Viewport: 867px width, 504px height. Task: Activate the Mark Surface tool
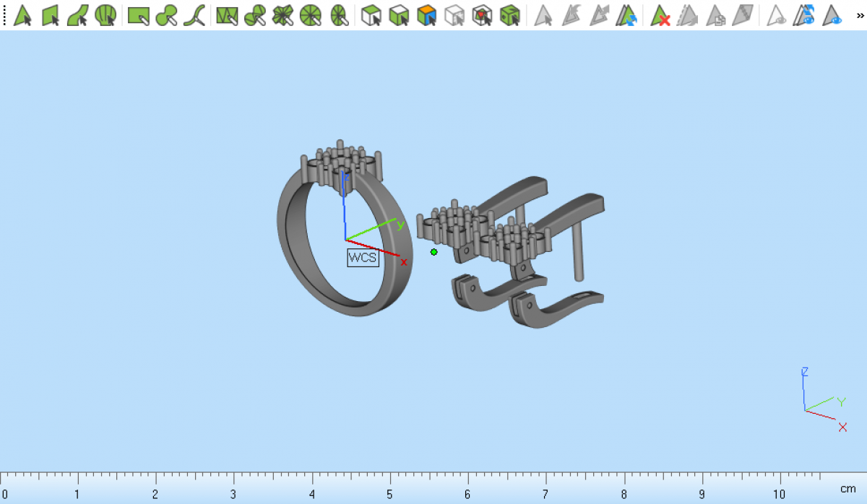coord(78,15)
